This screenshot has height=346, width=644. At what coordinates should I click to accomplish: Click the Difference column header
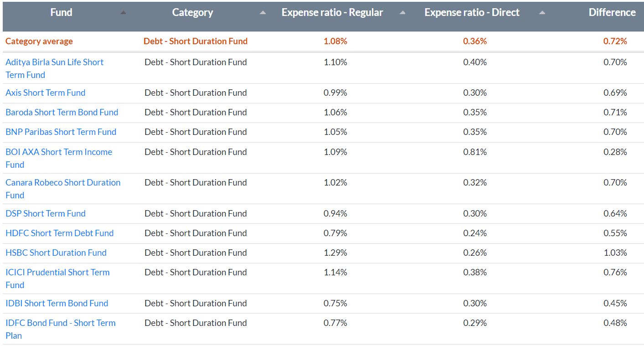[612, 12]
